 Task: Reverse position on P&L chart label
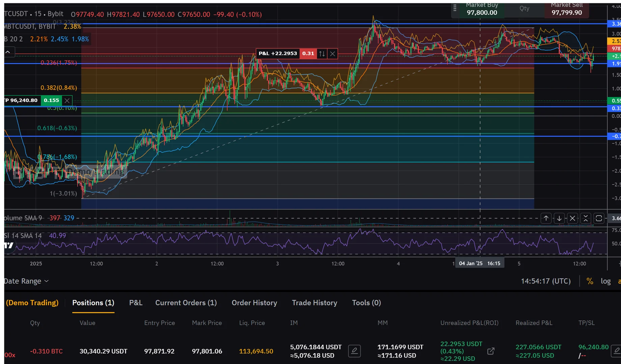tap(322, 54)
